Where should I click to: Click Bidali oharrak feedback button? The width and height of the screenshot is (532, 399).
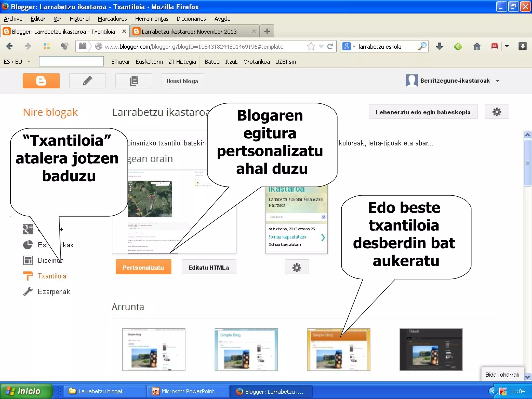click(x=502, y=374)
